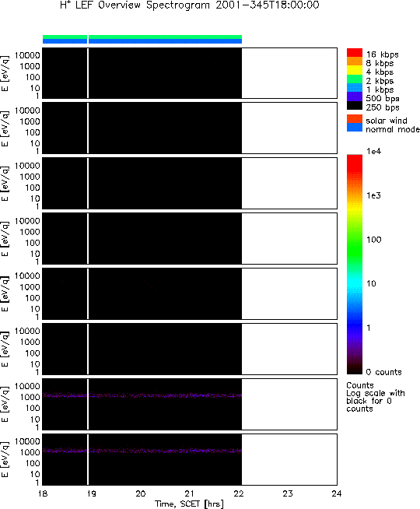Click the 'solar wind' legend label

[387, 121]
